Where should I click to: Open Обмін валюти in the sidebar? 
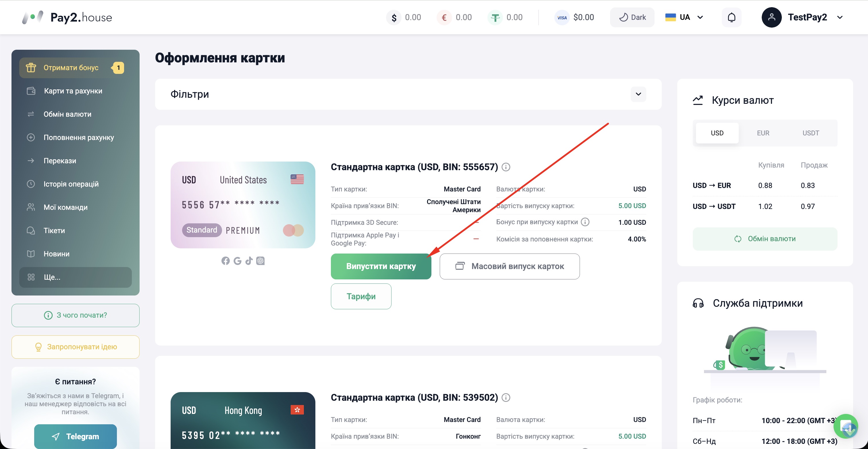pyautogui.click(x=76, y=114)
